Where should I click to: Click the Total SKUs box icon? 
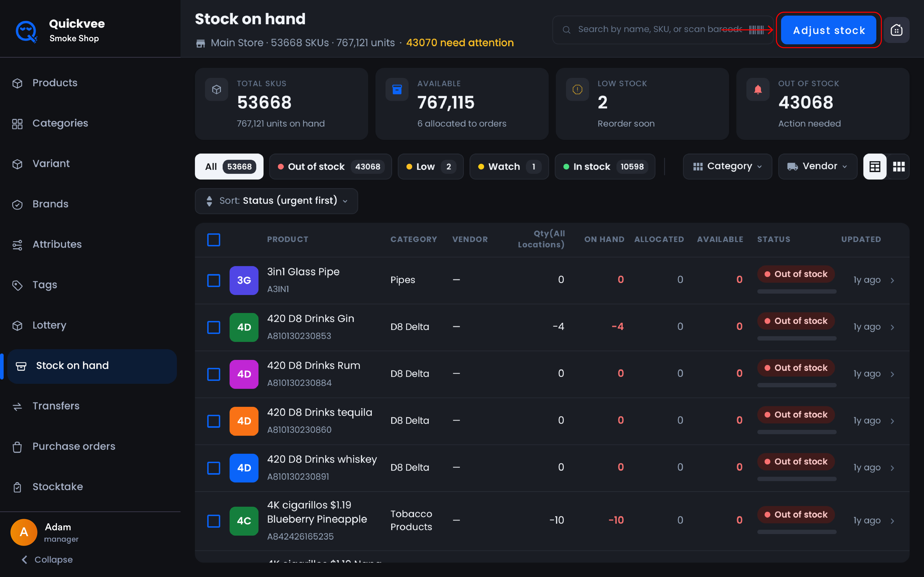217,90
